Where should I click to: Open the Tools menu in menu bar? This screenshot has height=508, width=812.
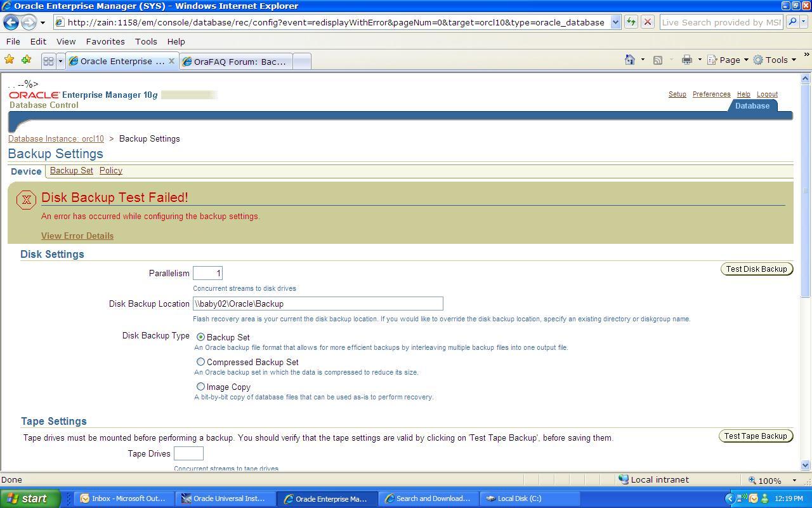146,41
